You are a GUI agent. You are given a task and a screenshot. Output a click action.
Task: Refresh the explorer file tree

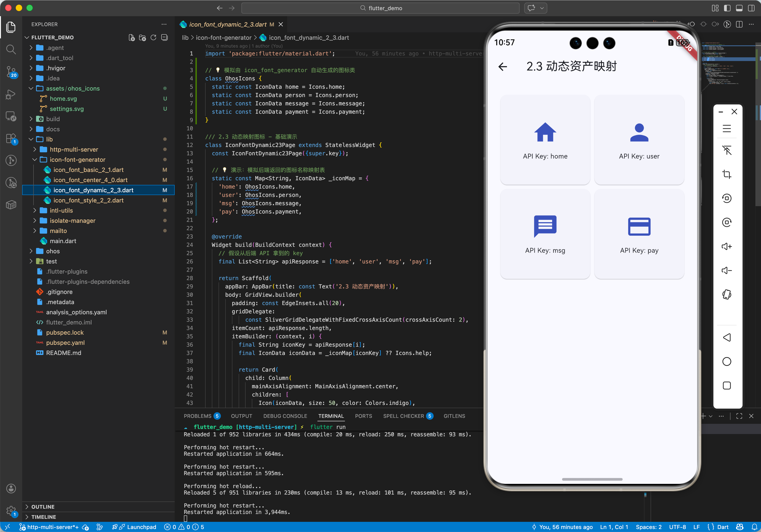click(x=153, y=37)
